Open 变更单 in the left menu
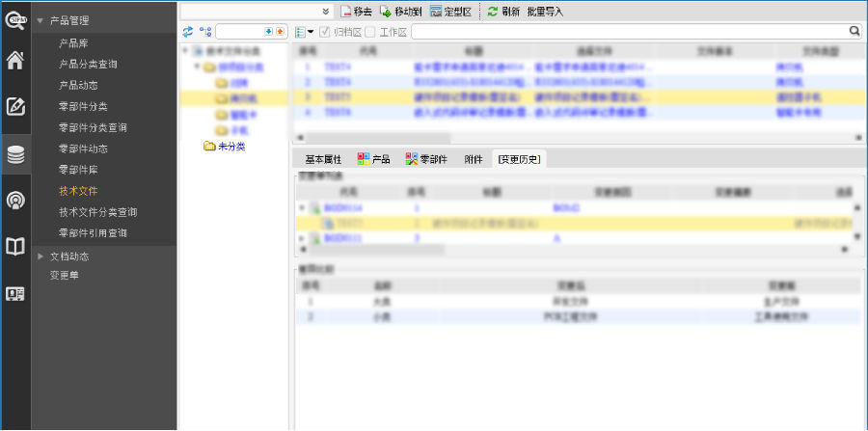 tap(65, 275)
